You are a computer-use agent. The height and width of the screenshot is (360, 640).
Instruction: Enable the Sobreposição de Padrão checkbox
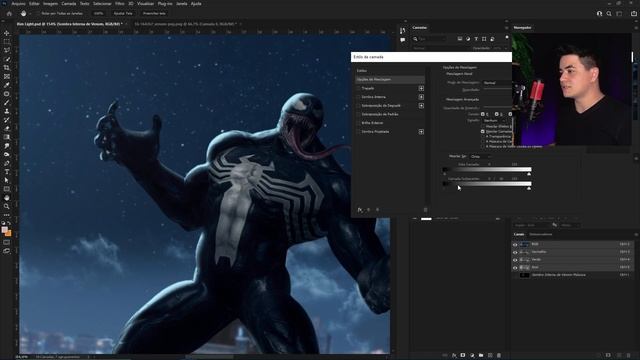[358, 114]
